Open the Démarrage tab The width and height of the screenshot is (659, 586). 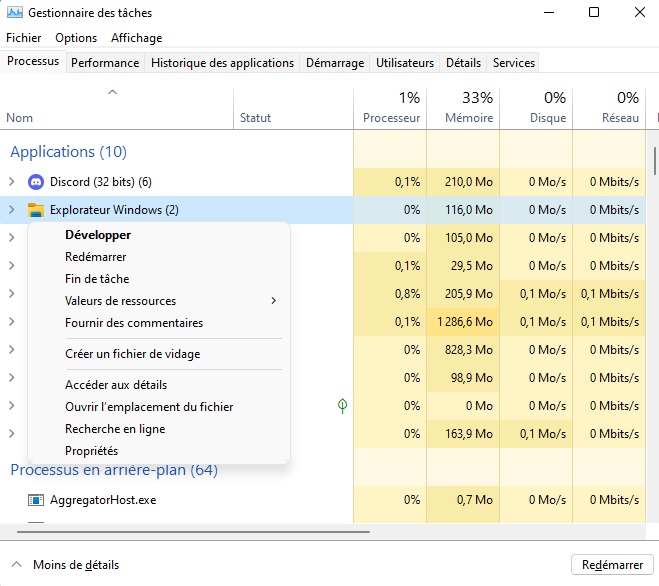click(335, 62)
